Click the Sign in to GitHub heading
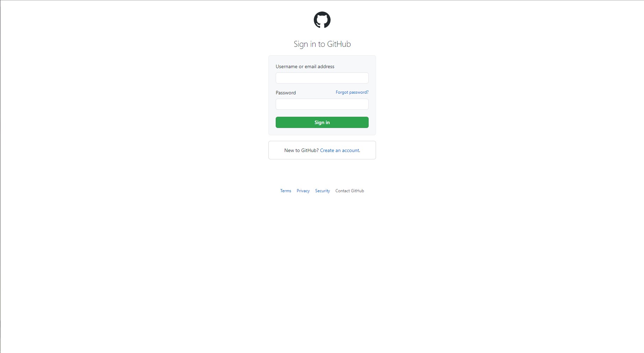The width and height of the screenshot is (644, 353). click(x=322, y=44)
